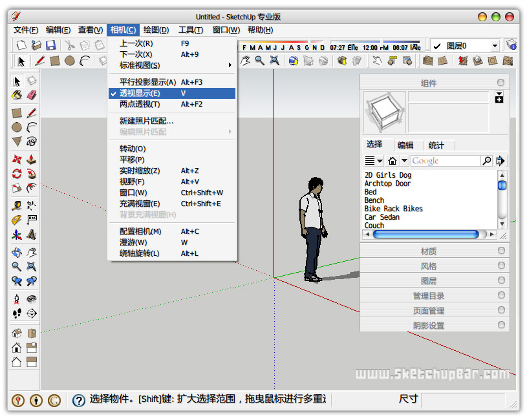Viewport: 527px width, 420px height.
Task: Activate the Axes tool
Action: [x=17, y=235]
